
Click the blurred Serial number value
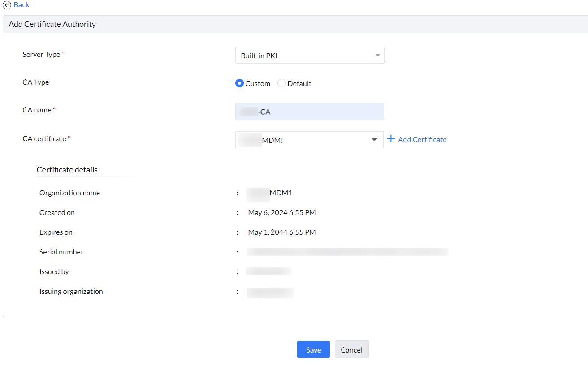(347, 252)
